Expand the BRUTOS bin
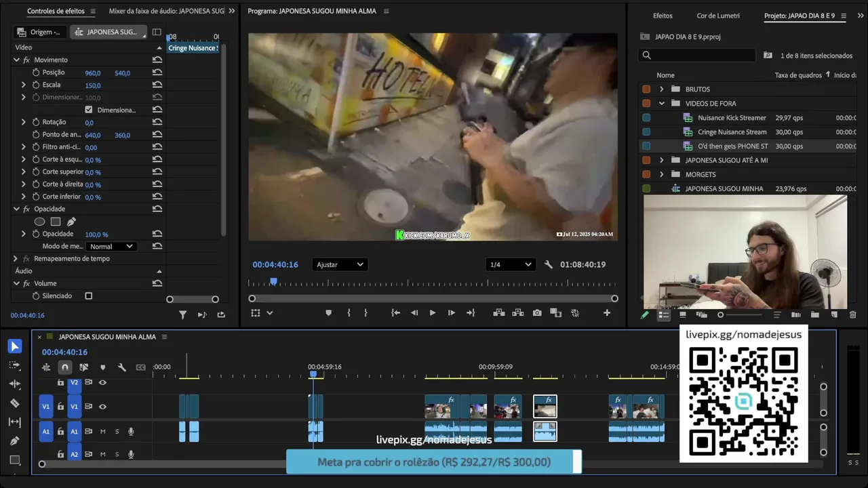868x488 pixels. point(662,89)
